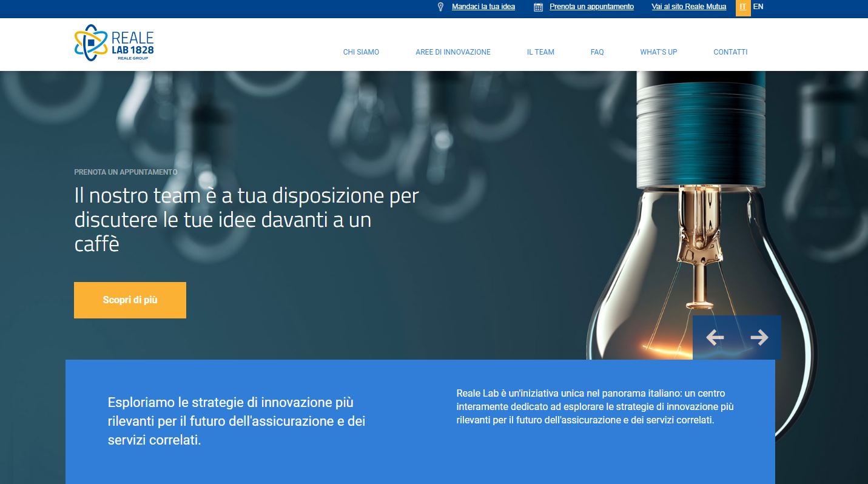Follow the Mandaci la tua idea link

[483, 7]
